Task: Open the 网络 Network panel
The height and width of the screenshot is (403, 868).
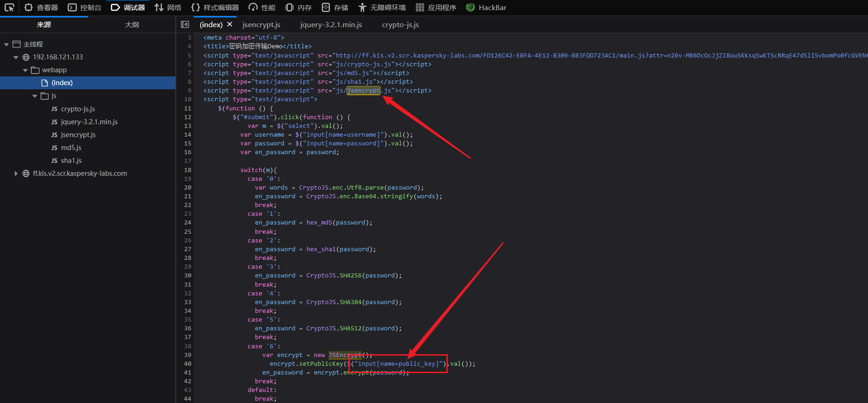Action: [x=168, y=7]
